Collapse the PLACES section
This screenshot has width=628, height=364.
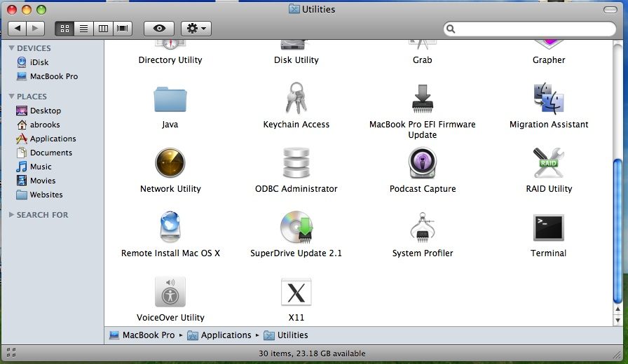tap(12, 97)
